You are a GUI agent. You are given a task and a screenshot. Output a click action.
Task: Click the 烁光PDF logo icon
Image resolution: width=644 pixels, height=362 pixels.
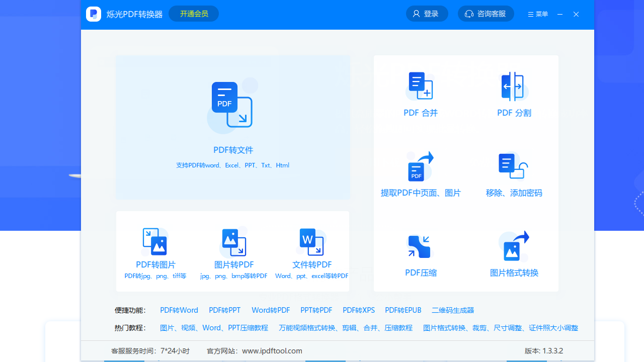93,14
